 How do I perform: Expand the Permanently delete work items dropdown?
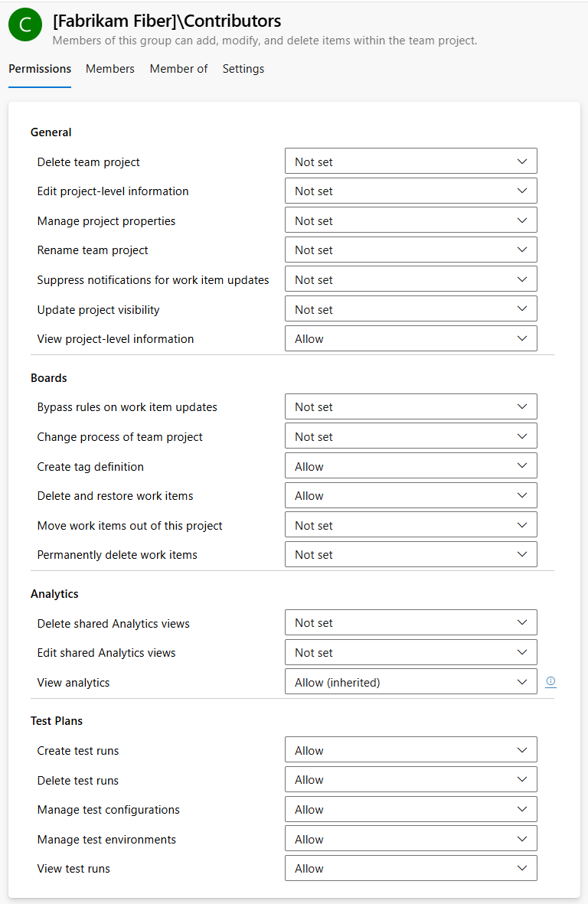click(x=410, y=554)
